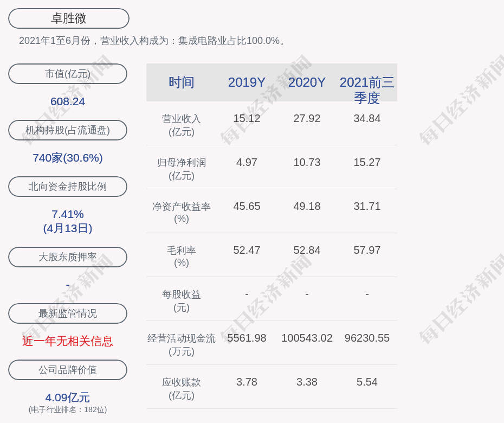The width and height of the screenshot is (504, 423).
Task: Click the 时间 table header cell
Action: coord(182,82)
